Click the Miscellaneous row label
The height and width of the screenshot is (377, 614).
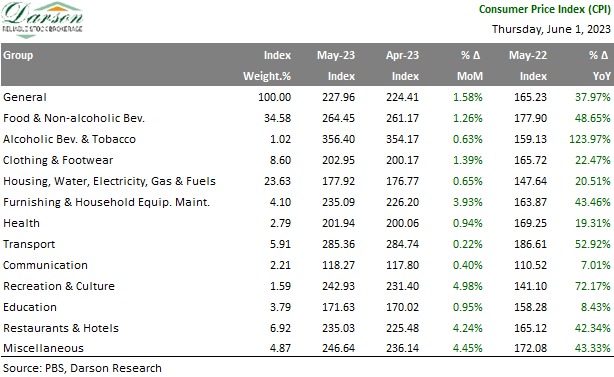click(x=43, y=348)
